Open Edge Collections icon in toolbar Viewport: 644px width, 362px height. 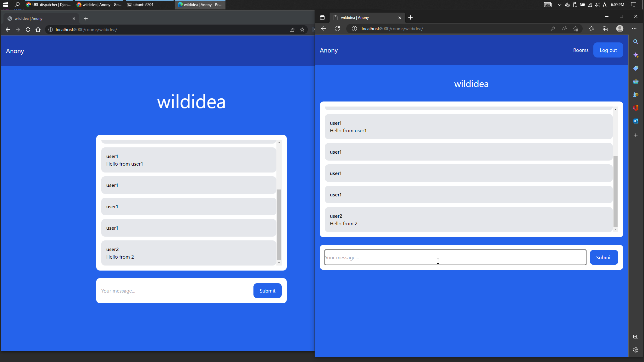(x=605, y=29)
